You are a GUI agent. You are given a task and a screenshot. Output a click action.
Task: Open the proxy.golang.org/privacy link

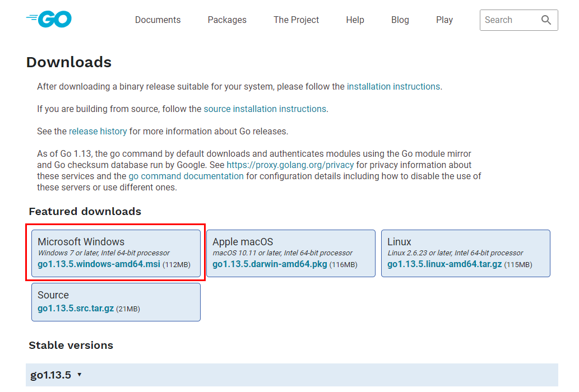coord(290,165)
